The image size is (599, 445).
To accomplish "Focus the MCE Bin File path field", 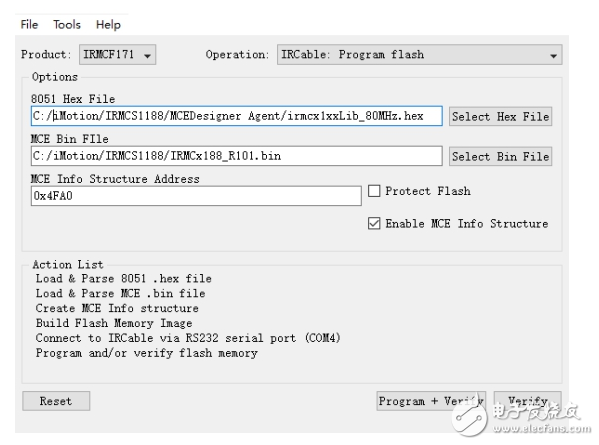I will (x=236, y=156).
